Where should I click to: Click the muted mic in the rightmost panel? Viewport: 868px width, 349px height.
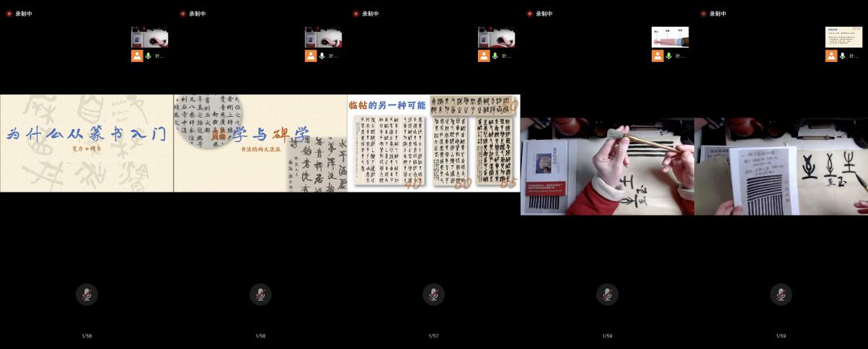click(x=781, y=294)
